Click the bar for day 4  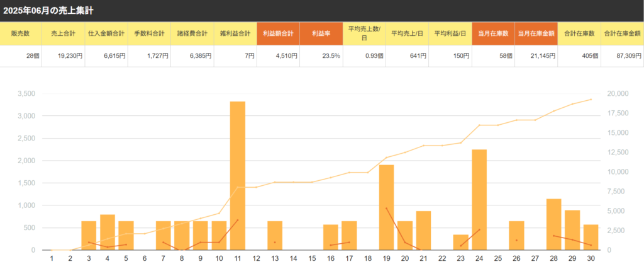tap(107, 232)
